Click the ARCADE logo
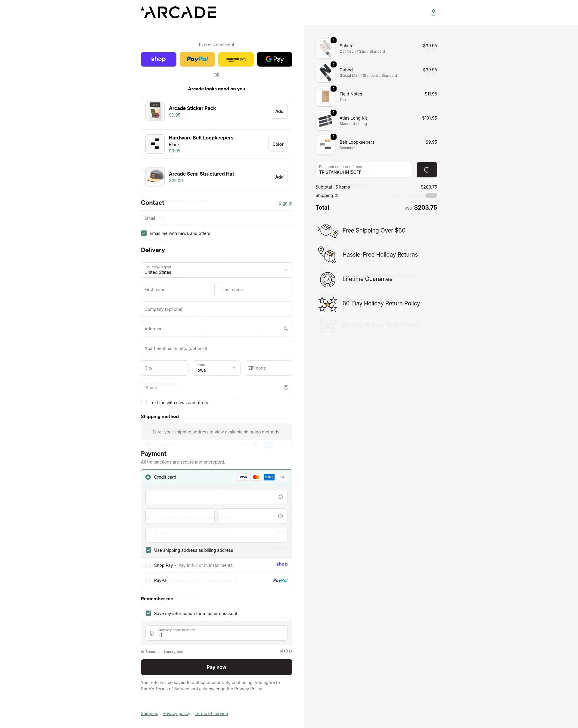The width and height of the screenshot is (578, 728). point(179,12)
